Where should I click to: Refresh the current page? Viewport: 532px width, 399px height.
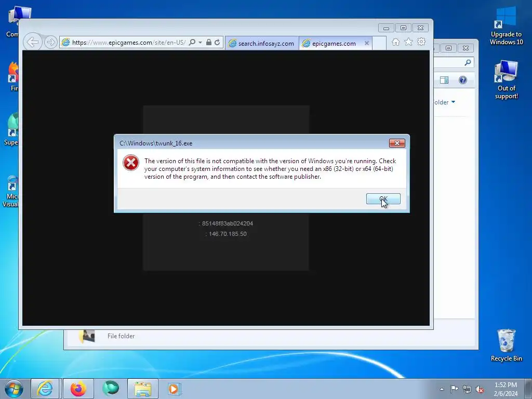click(x=217, y=42)
